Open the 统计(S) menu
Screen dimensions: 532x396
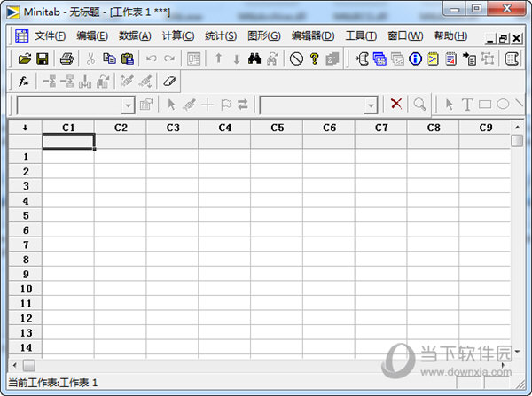coord(221,35)
